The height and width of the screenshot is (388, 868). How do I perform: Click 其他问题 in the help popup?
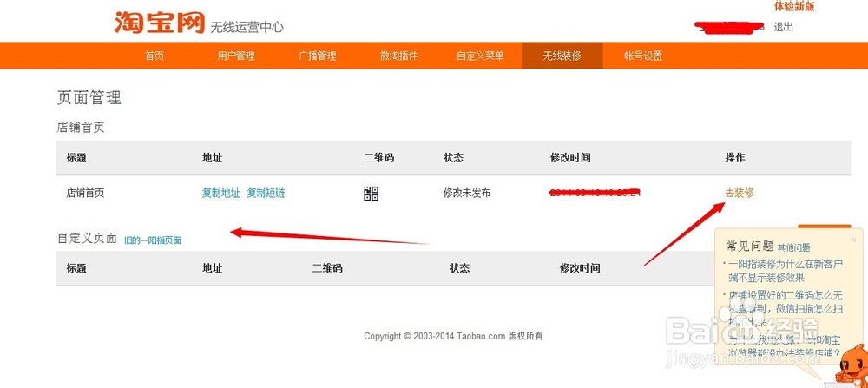794,248
